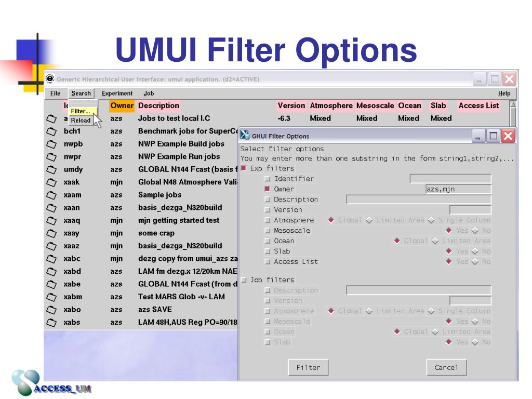Image resolution: width=532 pixels, height=399 pixels.
Task: Click the Atmosphere column header
Action: coord(331,105)
